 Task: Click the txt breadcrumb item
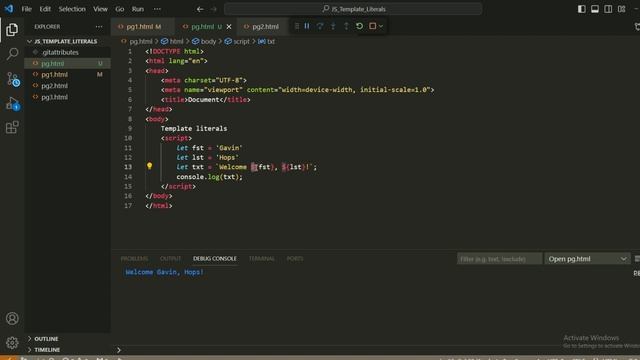[x=267, y=41]
